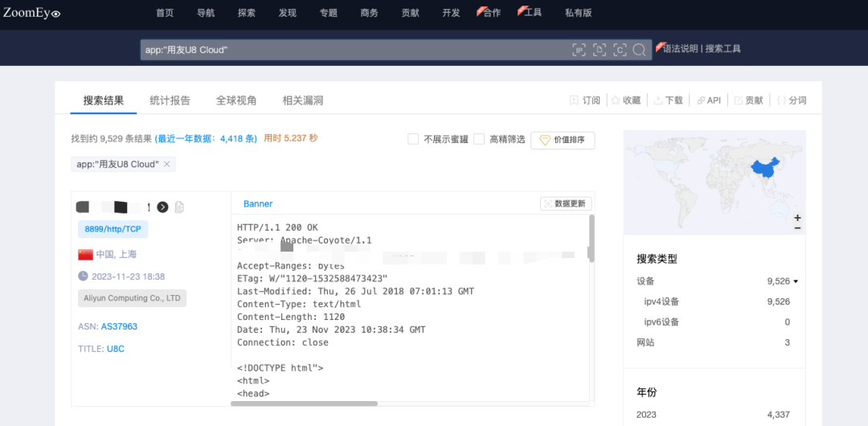Click the certificate search icon in search bar
This screenshot has width=868, height=426.
point(620,50)
